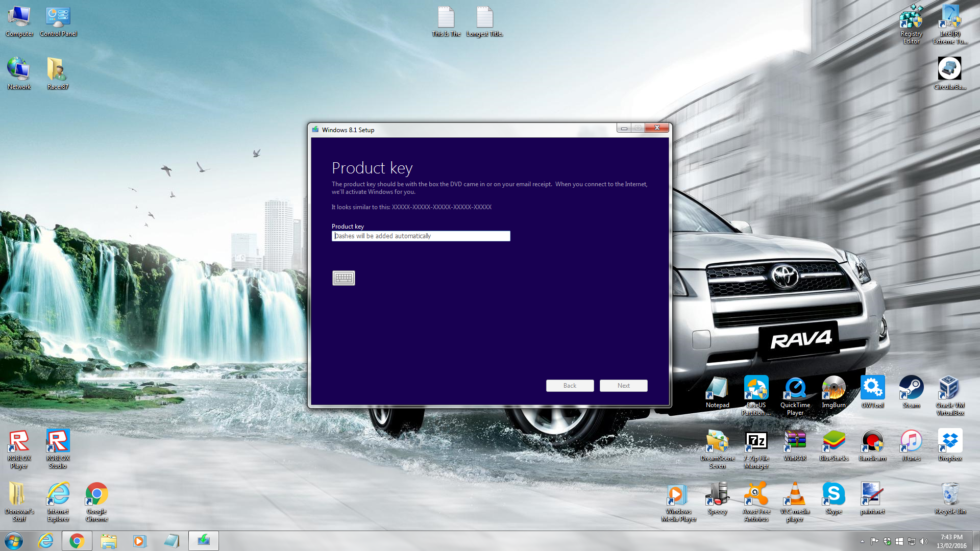980x551 pixels.
Task: Launch Oracle VM VirtualBox shortcut
Action: pyautogui.click(x=949, y=389)
